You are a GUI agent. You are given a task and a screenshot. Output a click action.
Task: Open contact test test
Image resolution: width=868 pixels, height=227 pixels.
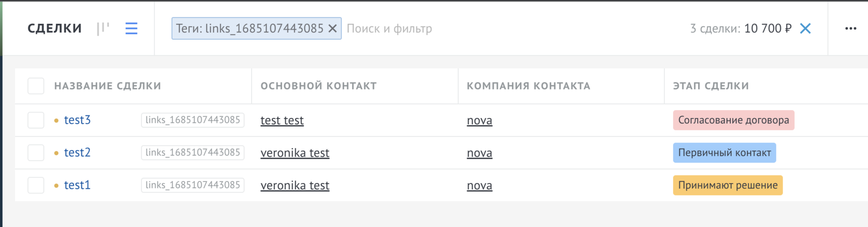(x=282, y=120)
